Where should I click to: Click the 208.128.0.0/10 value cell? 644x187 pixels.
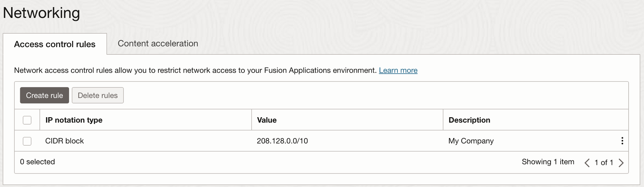click(282, 141)
